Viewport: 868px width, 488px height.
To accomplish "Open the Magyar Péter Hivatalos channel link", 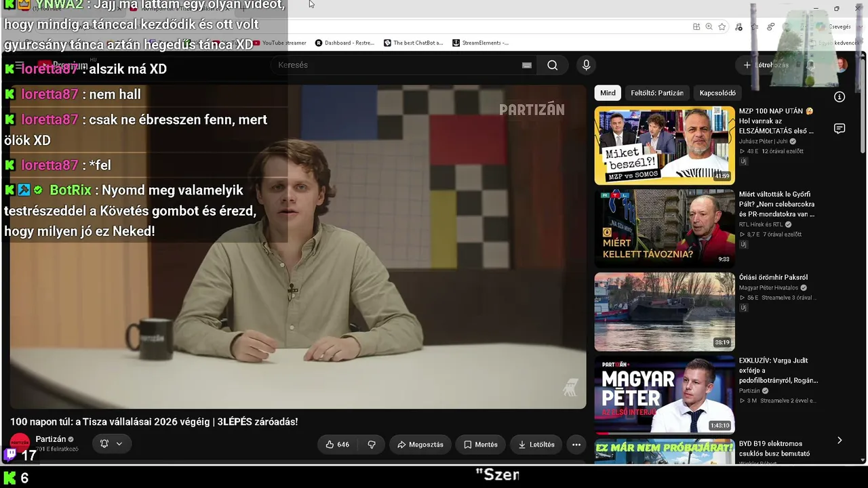I will pos(769,287).
